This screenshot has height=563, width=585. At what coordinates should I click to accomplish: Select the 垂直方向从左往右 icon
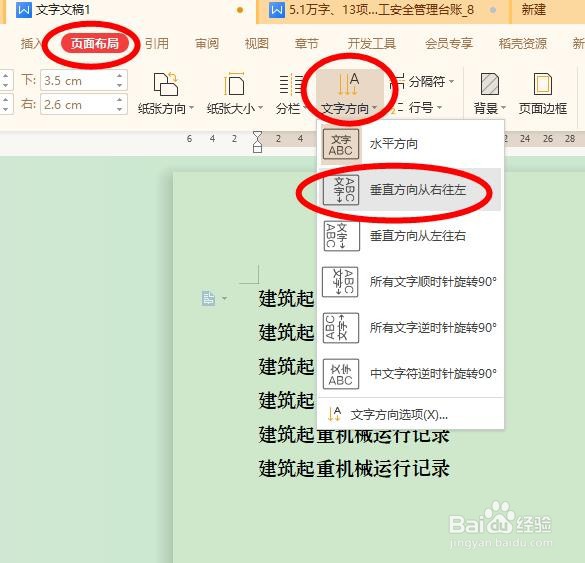341,236
